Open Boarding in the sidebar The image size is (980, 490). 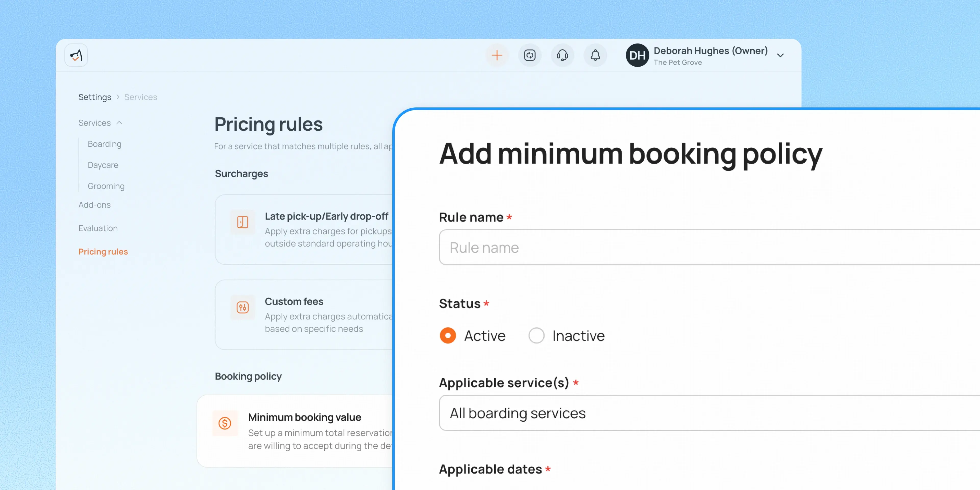pyautogui.click(x=104, y=144)
